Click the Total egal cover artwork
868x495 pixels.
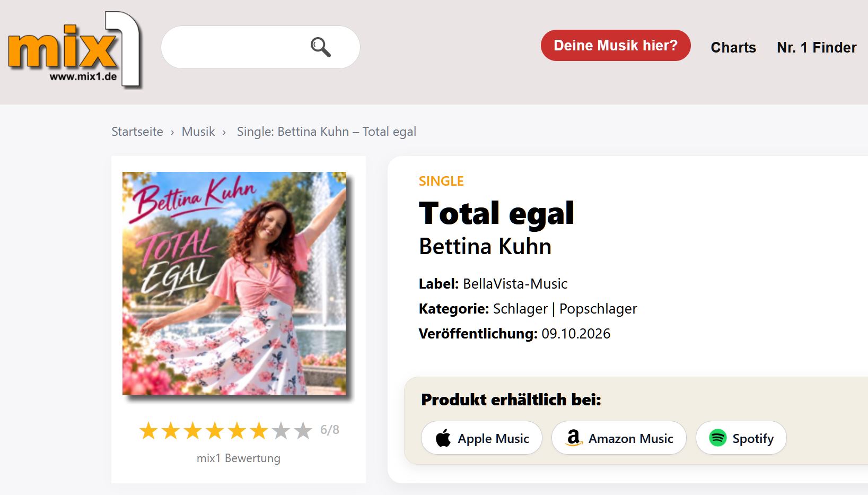234,283
